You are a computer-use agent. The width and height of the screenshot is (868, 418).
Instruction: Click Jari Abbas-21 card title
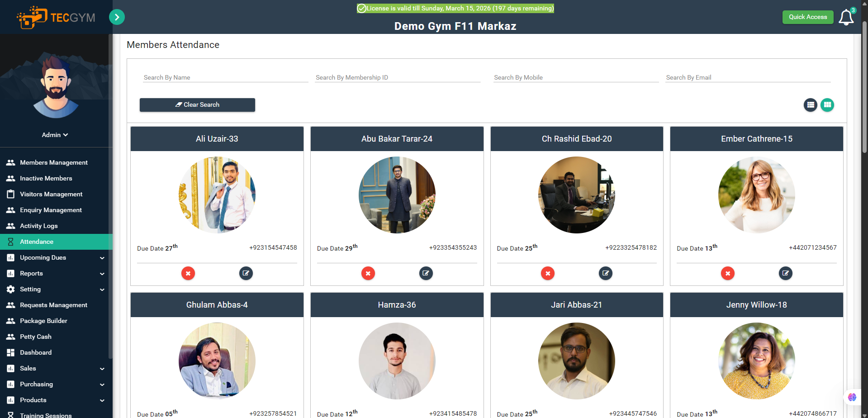[x=577, y=305]
